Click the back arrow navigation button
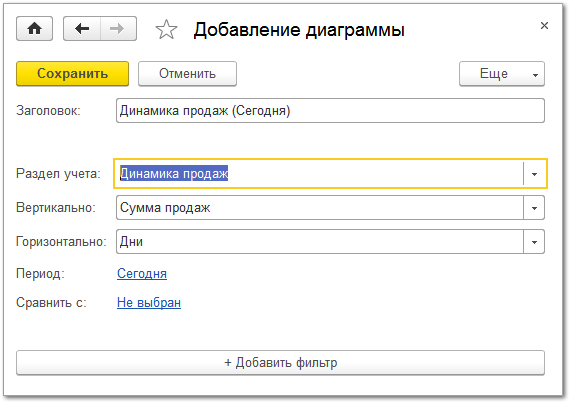The width and height of the screenshot is (571, 404). (82, 28)
